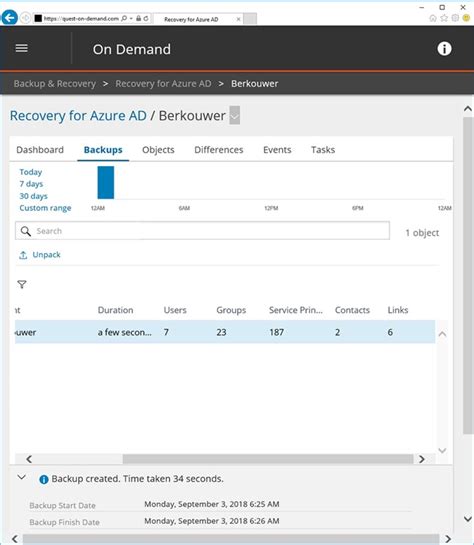Switch to the Dashboard tab
This screenshot has height=545, width=474.
40,150
